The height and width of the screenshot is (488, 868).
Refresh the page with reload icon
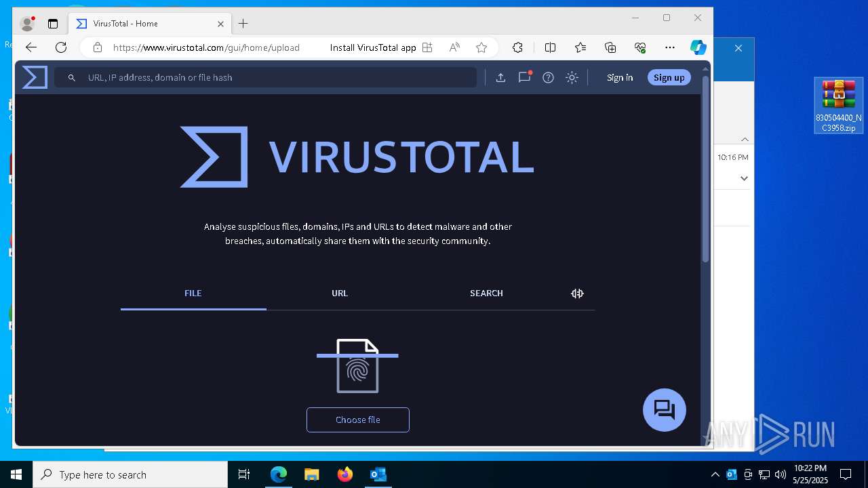pyautogui.click(x=61, y=47)
